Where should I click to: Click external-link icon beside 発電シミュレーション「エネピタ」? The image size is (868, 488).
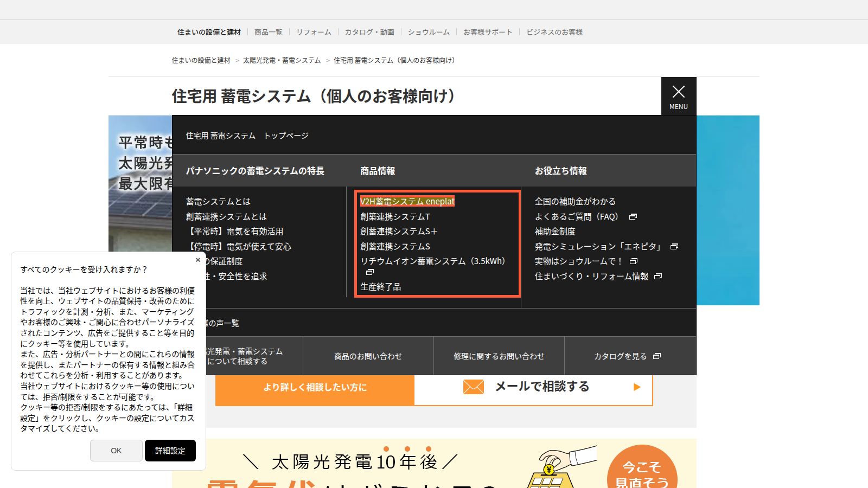click(x=674, y=247)
